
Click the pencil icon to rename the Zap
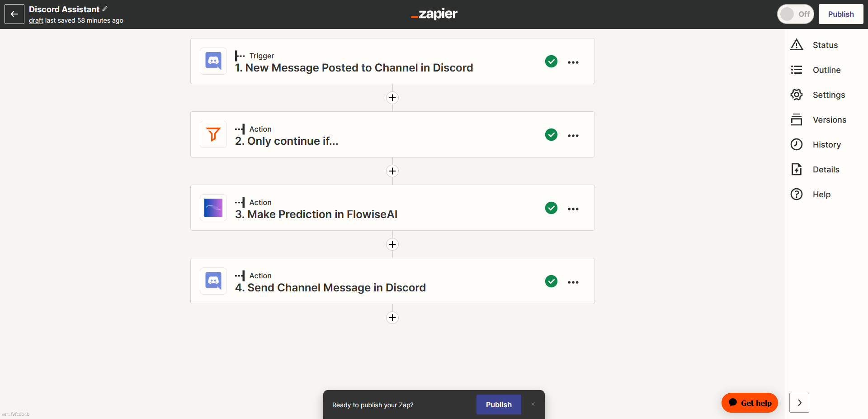[105, 9]
